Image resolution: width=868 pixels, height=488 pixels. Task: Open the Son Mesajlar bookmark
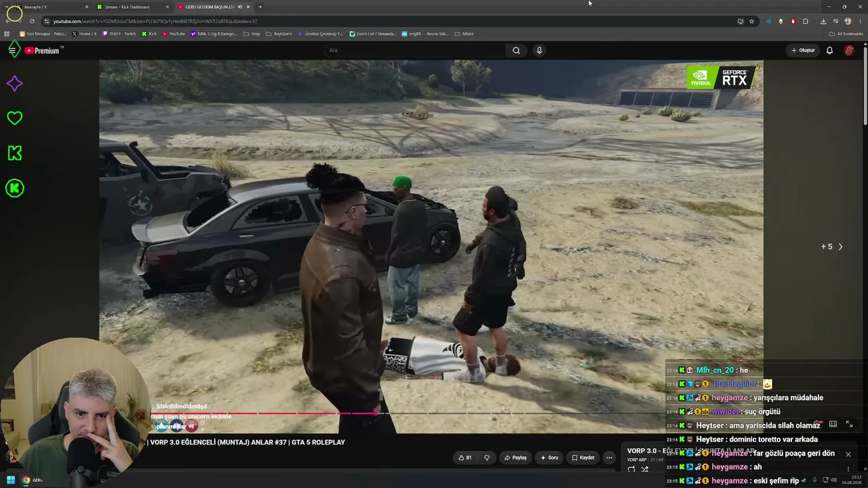[43, 34]
